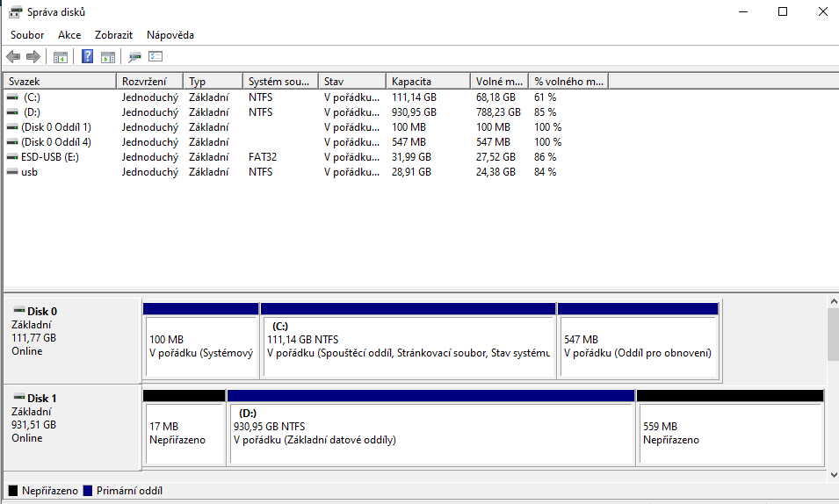This screenshot has width=839, height=504.
Task: Toggle the action pane toolbar icon
Action: [x=108, y=57]
